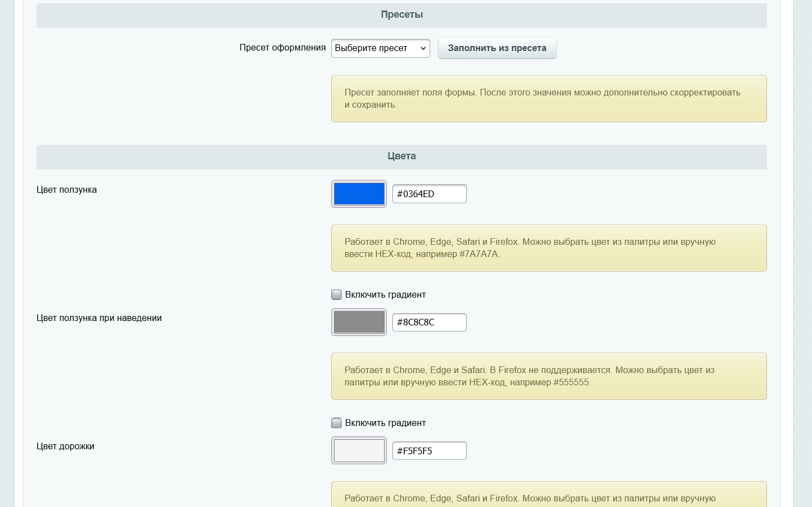Tick gradient checkbox under hover color hint

pos(336,423)
